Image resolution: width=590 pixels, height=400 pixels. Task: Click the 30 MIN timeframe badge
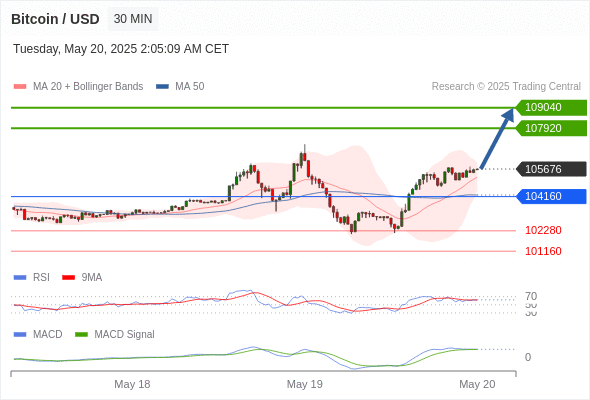(x=133, y=19)
